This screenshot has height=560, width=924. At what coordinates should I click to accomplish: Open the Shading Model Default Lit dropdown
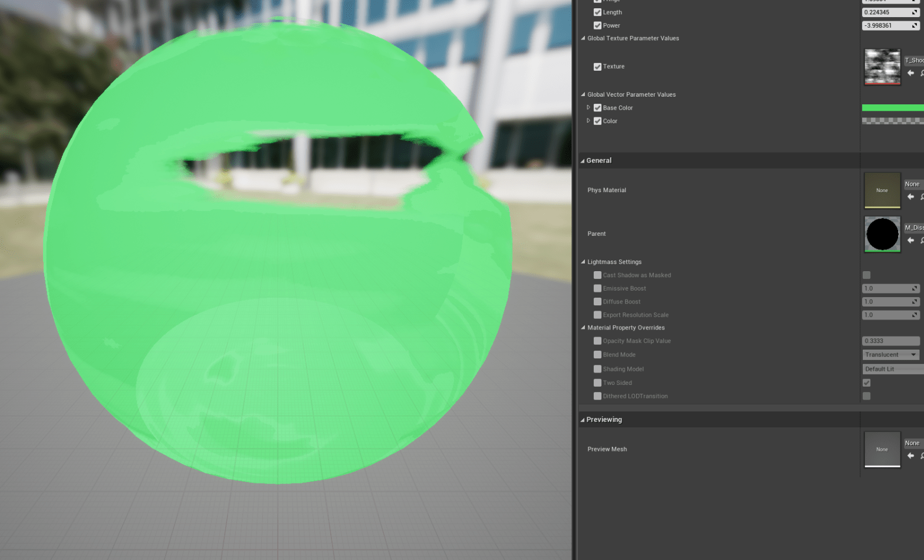(x=892, y=370)
